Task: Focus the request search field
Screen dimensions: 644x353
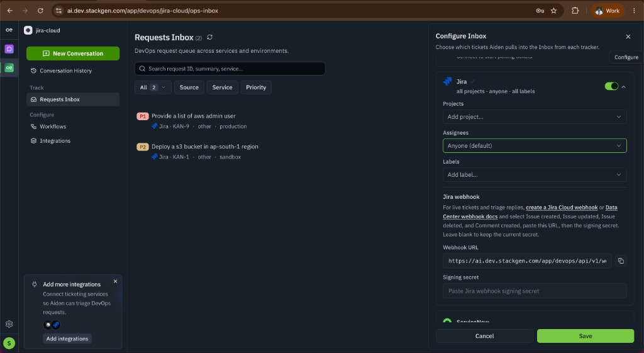Action: (230, 69)
